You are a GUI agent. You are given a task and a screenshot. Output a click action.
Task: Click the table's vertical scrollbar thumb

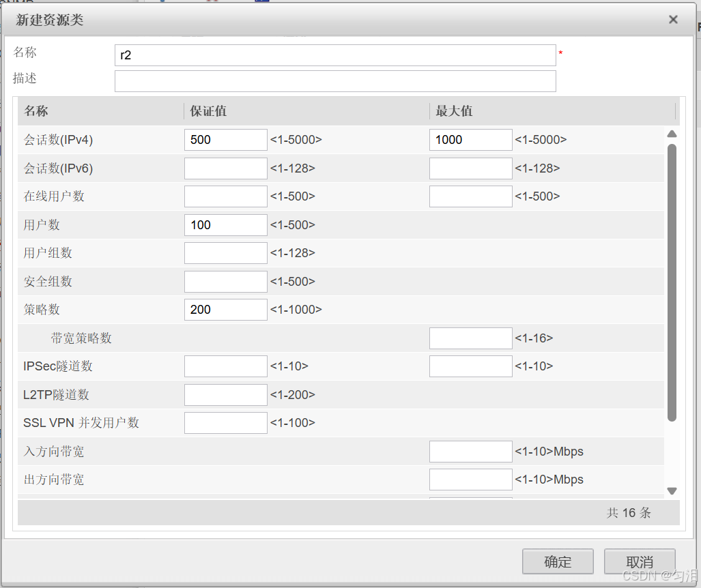pyautogui.click(x=672, y=282)
